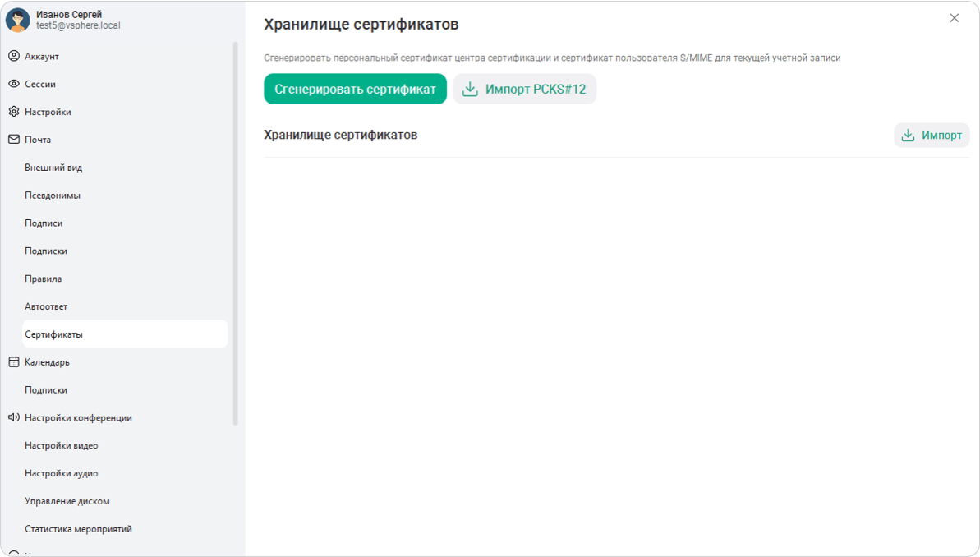Open Настройки аудио
Viewport: 980px width, 557px height.
coord(62,473)
